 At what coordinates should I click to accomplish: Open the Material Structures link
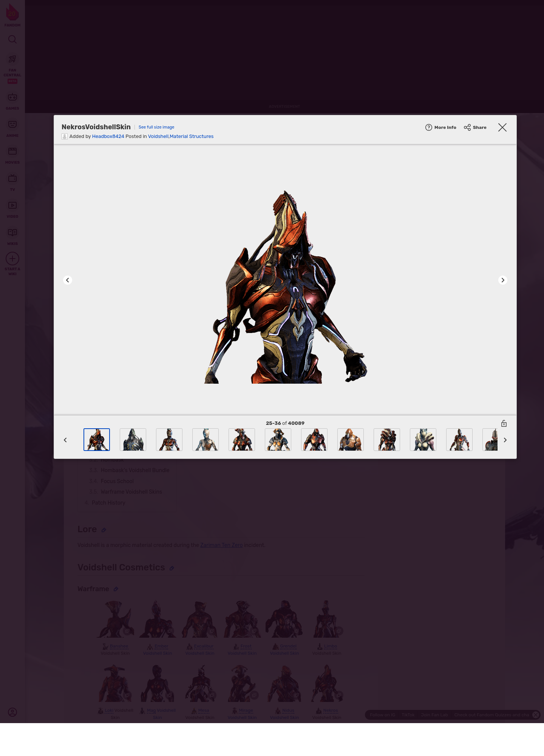[x=192, y=136]
